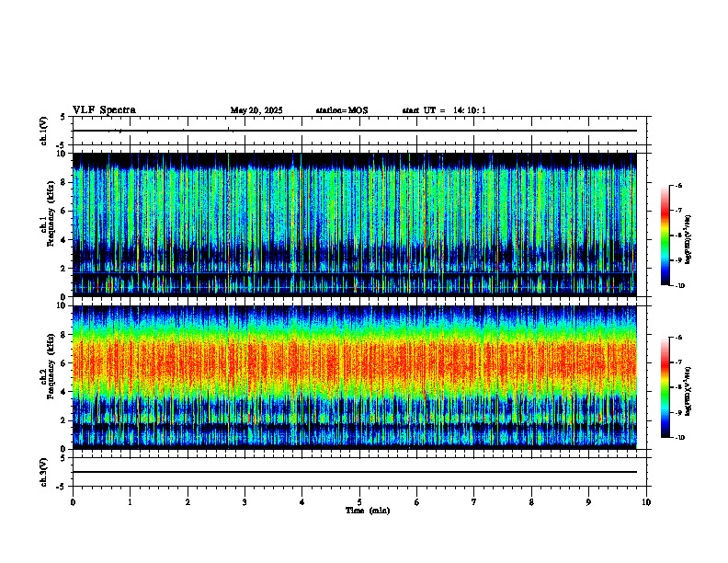Click the ch.2 spectrogram panel

(x=355, y=377)
